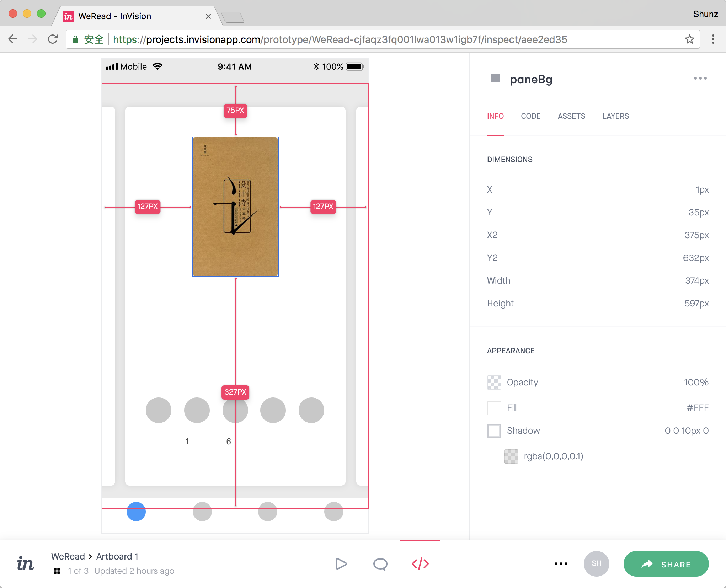Click the rgba(0,0,0,0.1) shadow color swatch
Viewport: 726px width, 588px height.
(x=511, y=456)
